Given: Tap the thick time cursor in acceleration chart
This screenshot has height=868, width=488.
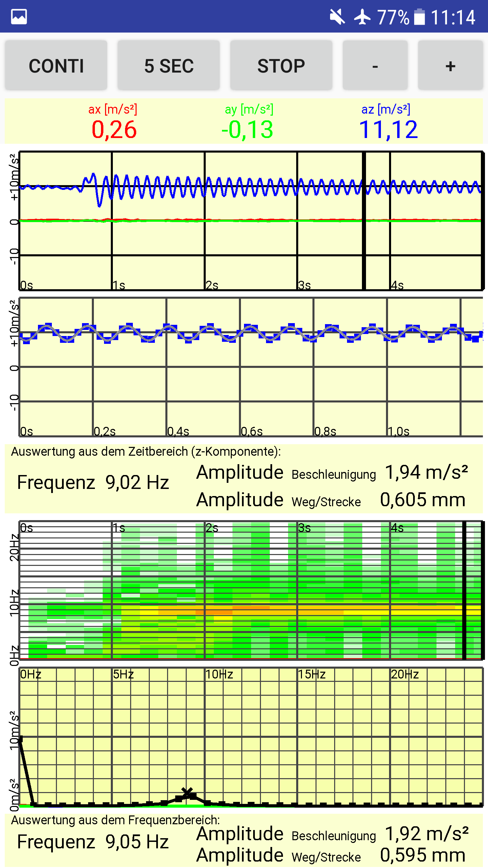Looking at the screenshot, I should (364, 220).
